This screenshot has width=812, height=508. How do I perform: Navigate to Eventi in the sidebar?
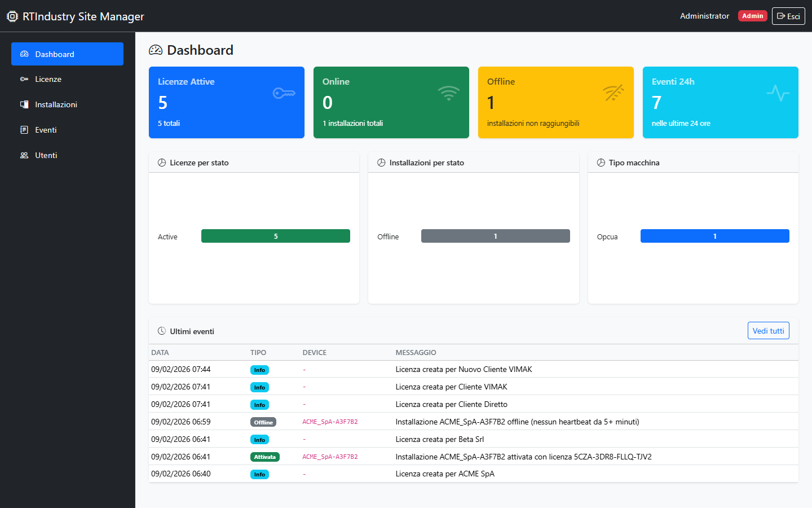click(67, 130)
